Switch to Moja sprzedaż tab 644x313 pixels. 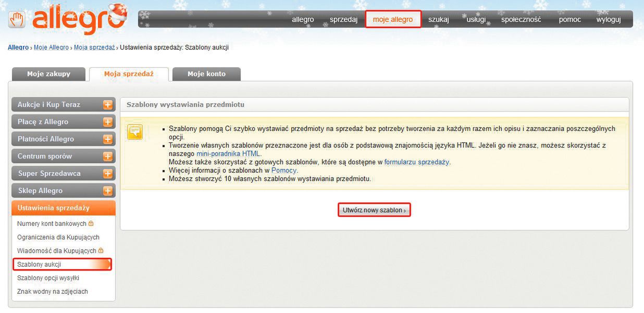(x=129, y=74)
